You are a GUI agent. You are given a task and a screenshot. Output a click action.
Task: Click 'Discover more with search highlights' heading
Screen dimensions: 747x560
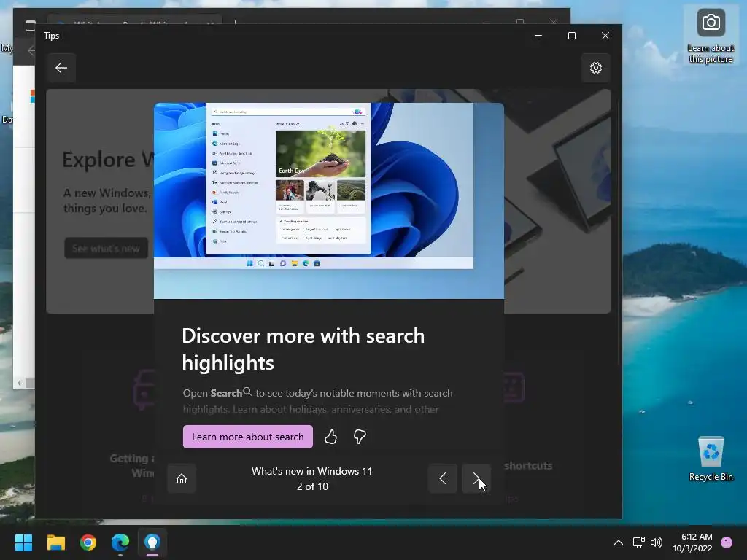[x=303, y=349]
